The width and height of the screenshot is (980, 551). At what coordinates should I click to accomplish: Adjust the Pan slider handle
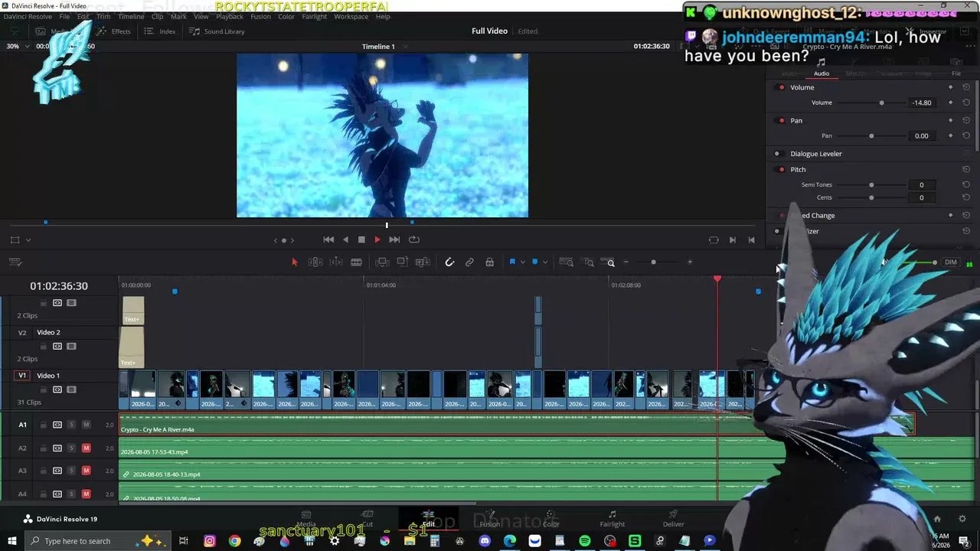(871, 135)
